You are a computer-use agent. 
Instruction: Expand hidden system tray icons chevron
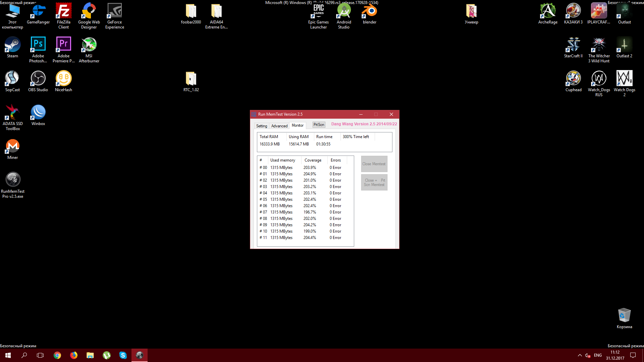580,355
